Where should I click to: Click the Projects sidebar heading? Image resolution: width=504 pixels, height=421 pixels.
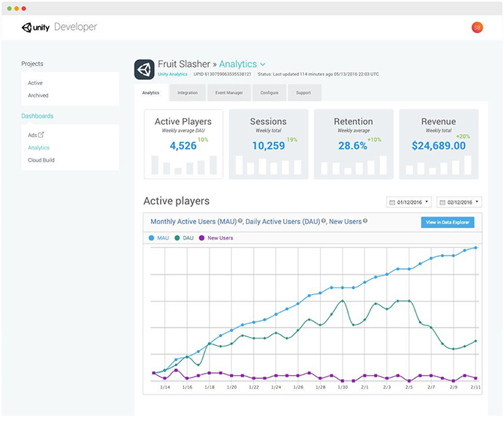(x=32, y=64)
